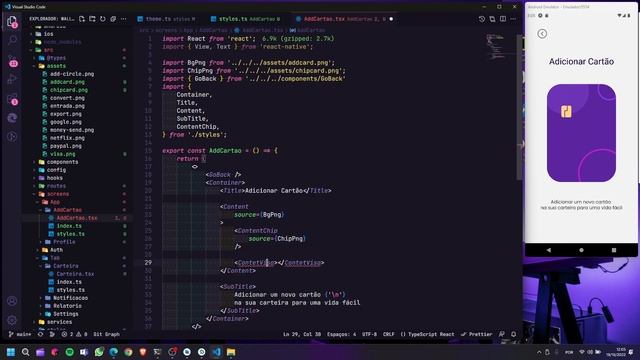The height and width of the screenshot is (360, 640).
Task: Click Prettier in status bar
Action: (x=477, y=334)
